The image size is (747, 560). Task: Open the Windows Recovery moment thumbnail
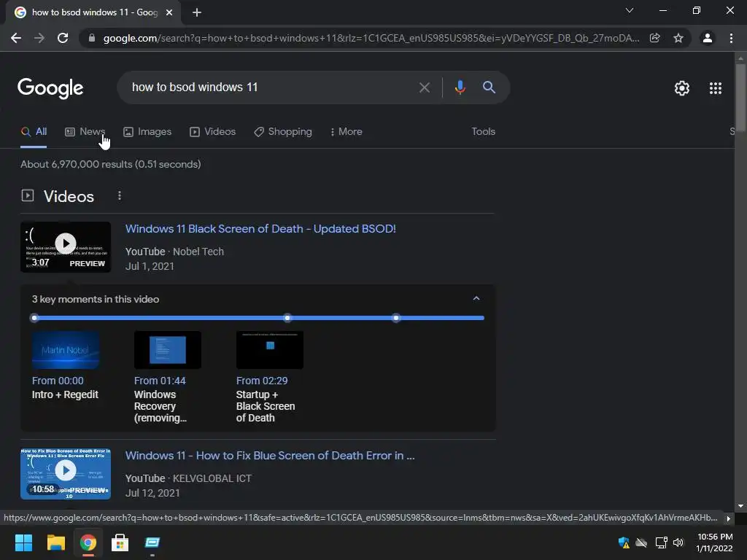click(168, 350)
